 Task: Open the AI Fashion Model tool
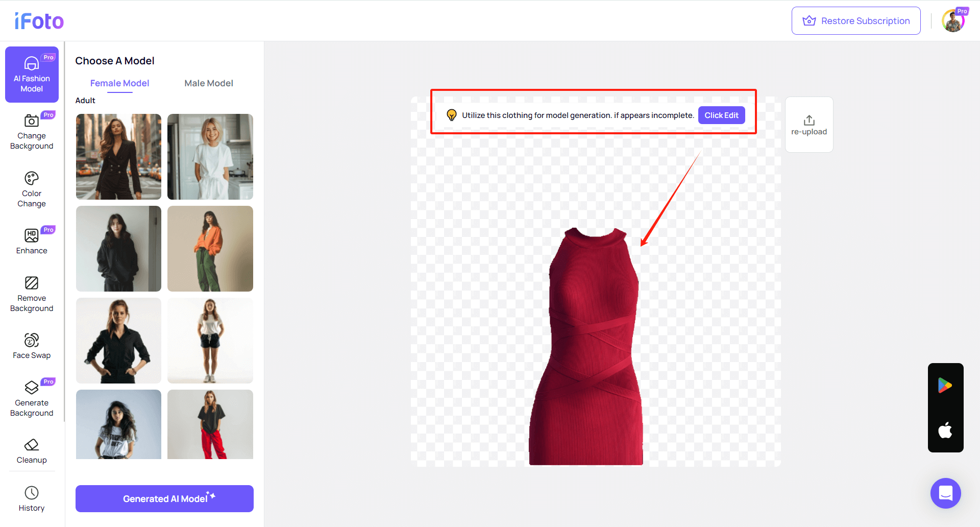(x=32, y=75)
